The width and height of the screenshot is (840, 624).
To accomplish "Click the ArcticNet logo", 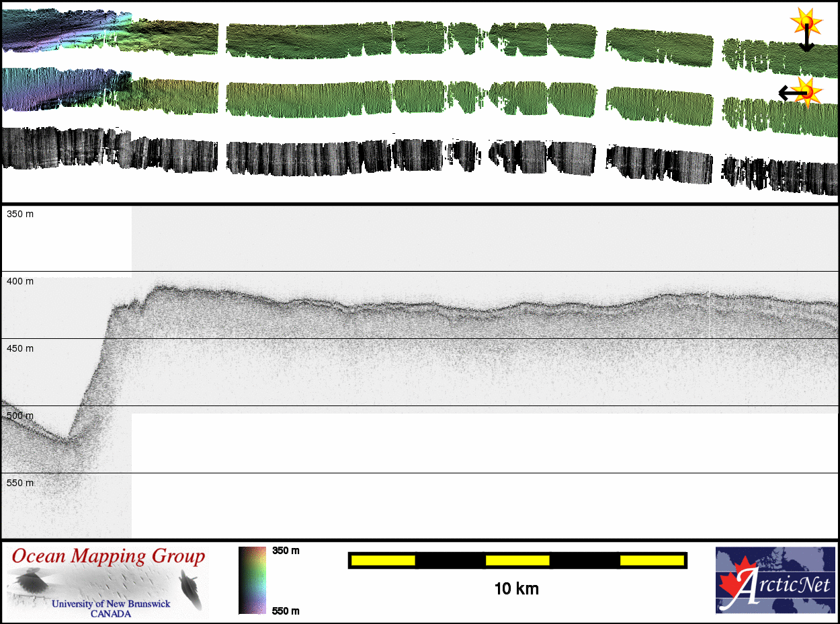I will 775,580.
